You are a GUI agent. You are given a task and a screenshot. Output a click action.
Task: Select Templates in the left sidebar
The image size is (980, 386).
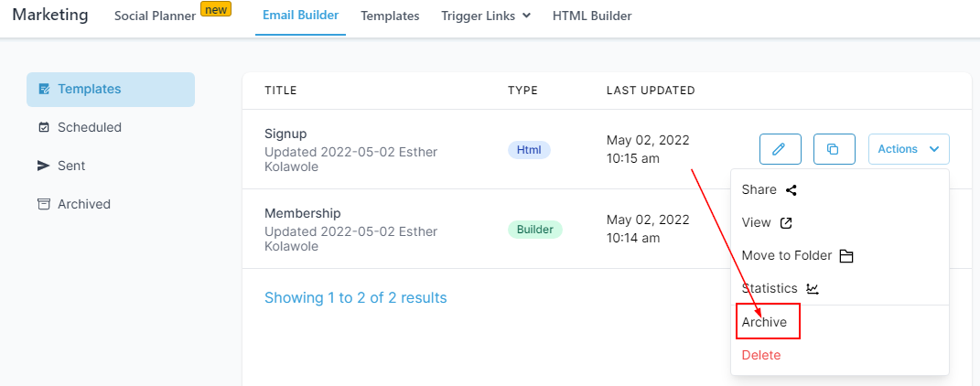coord(90,90)
